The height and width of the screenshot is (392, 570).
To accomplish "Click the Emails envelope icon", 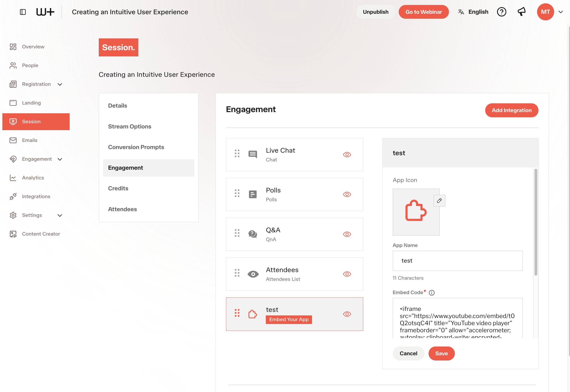I will pos(13,140).
